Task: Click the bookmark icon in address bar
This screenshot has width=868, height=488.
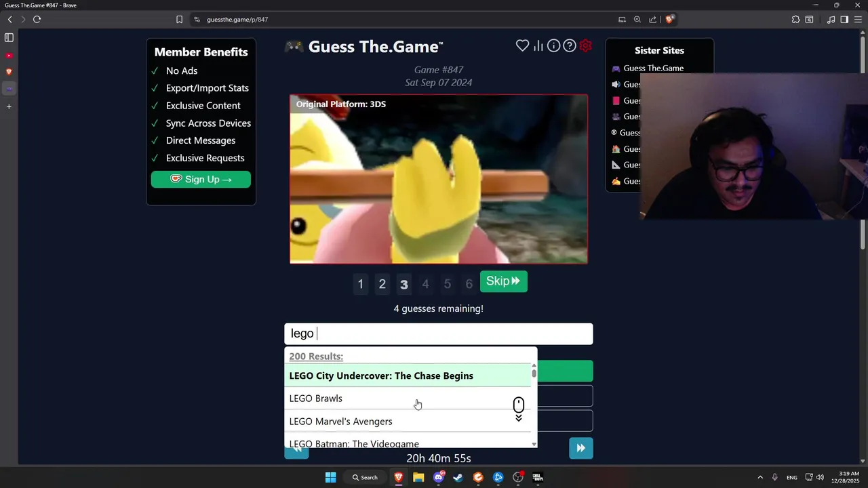Action: pos(179,19)
